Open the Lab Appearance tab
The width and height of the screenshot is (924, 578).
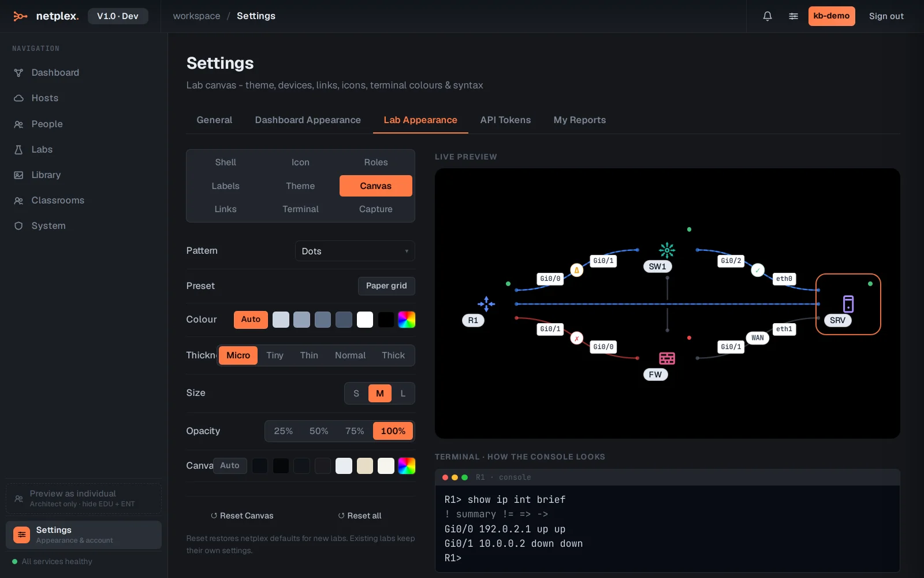pos(420,120)
